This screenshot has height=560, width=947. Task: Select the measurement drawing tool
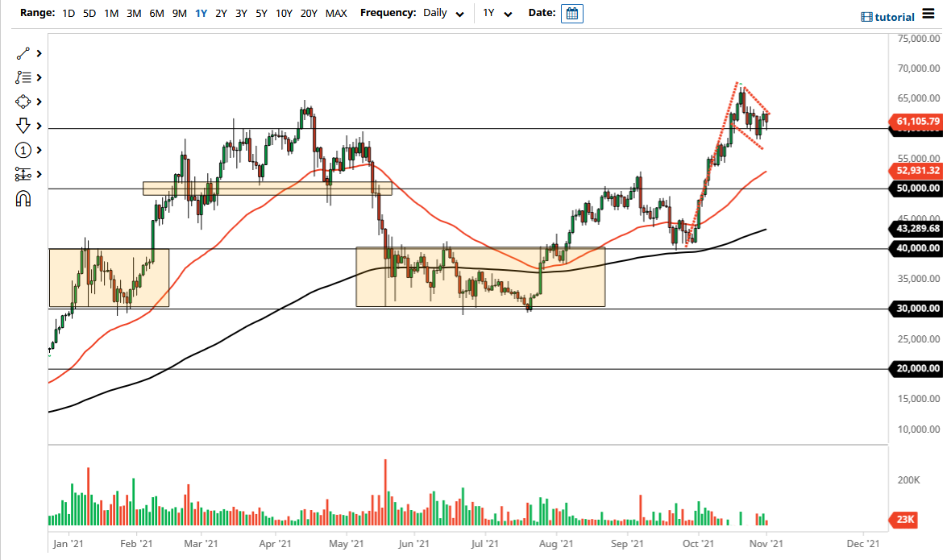[23, 174]
